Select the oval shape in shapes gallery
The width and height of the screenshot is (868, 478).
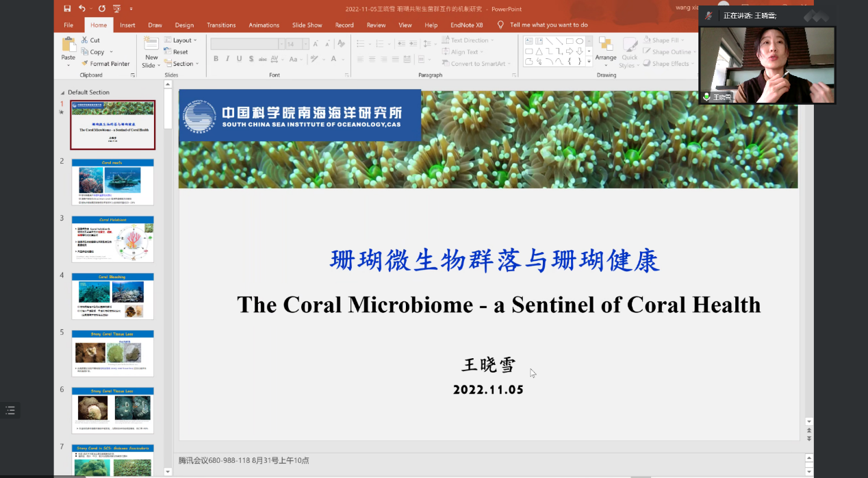click(x=579, y=41)
